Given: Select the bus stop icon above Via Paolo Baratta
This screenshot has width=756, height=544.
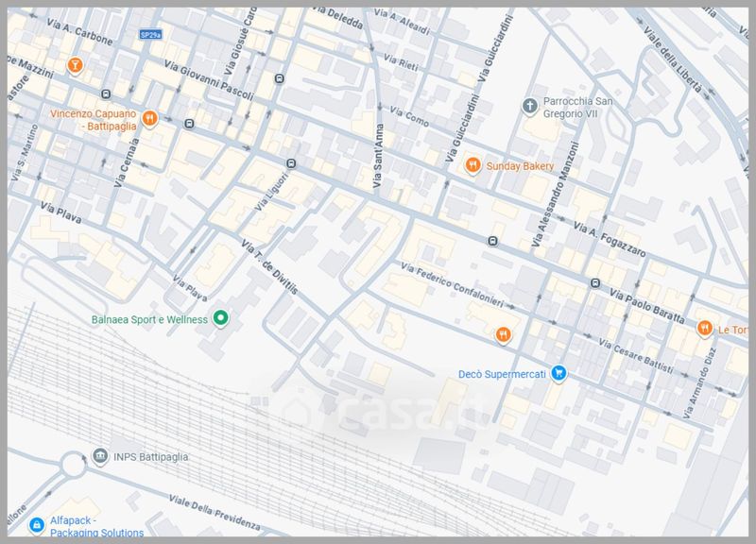Looking at the screenshot, I should [x=595, y=282].
